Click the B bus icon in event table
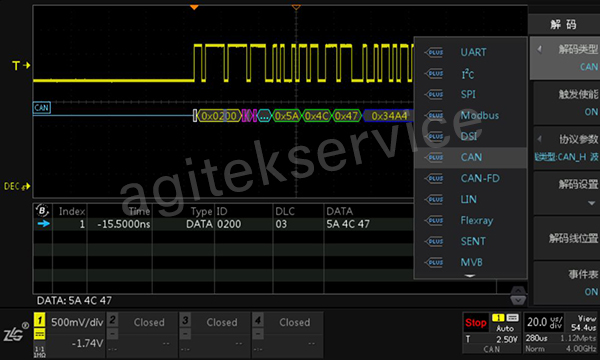 (x=42, y=210)
